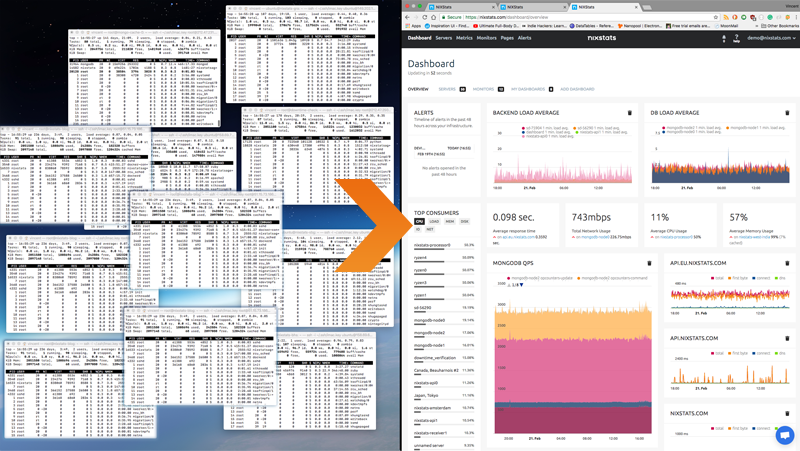
Task: Select the Dashboard menu item
Action: point(419,38)
